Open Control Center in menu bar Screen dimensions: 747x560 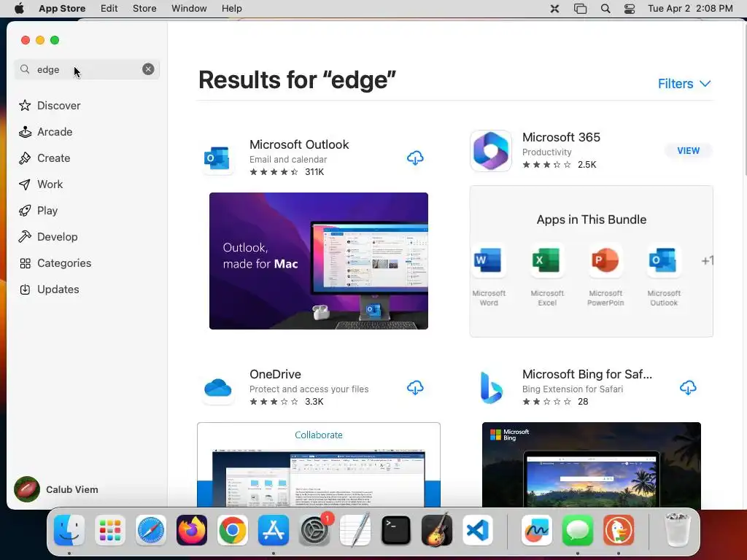point(630,9)
